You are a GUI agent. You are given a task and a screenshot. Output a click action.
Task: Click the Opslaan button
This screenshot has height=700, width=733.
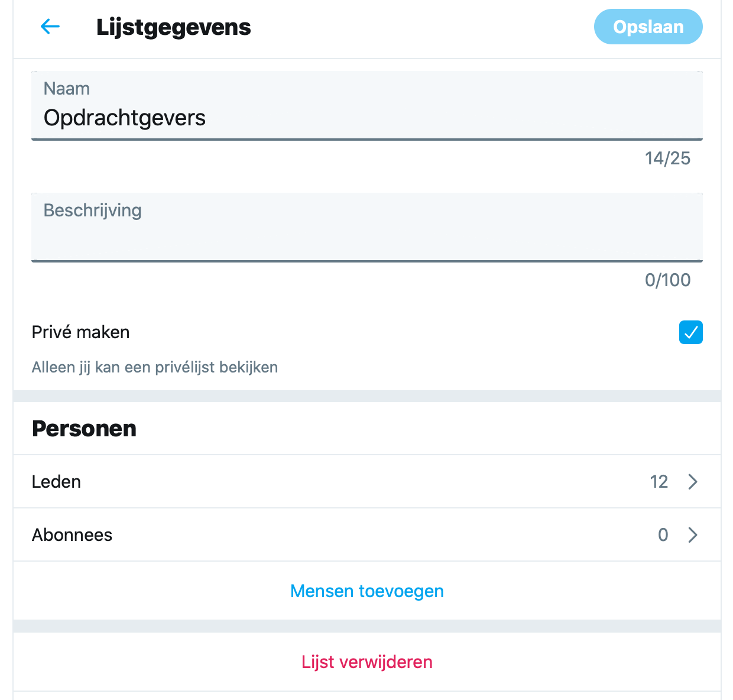[x=648, y=27]
